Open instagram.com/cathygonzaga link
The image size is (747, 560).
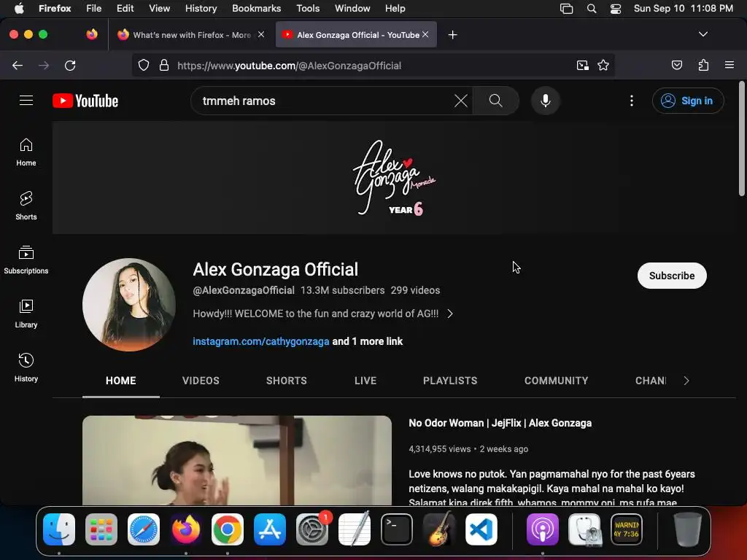(x=260, y=341)
